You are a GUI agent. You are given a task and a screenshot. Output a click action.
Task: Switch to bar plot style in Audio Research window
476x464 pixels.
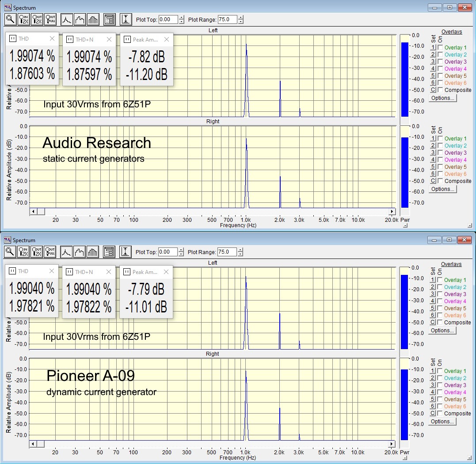coord(93,19)
